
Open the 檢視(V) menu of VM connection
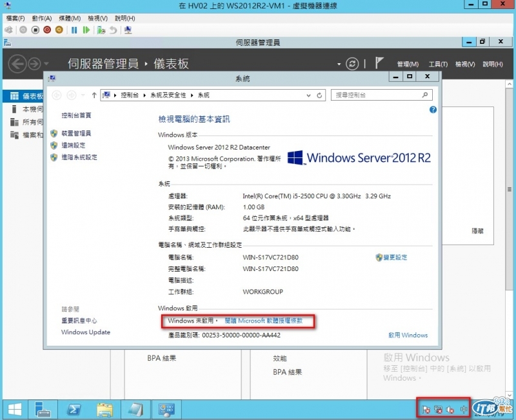pos(98,18)
